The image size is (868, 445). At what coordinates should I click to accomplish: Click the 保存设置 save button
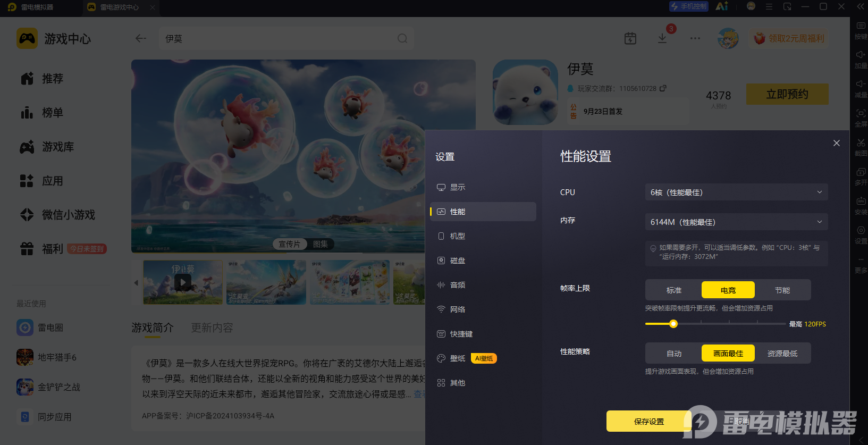coord(649,421)
